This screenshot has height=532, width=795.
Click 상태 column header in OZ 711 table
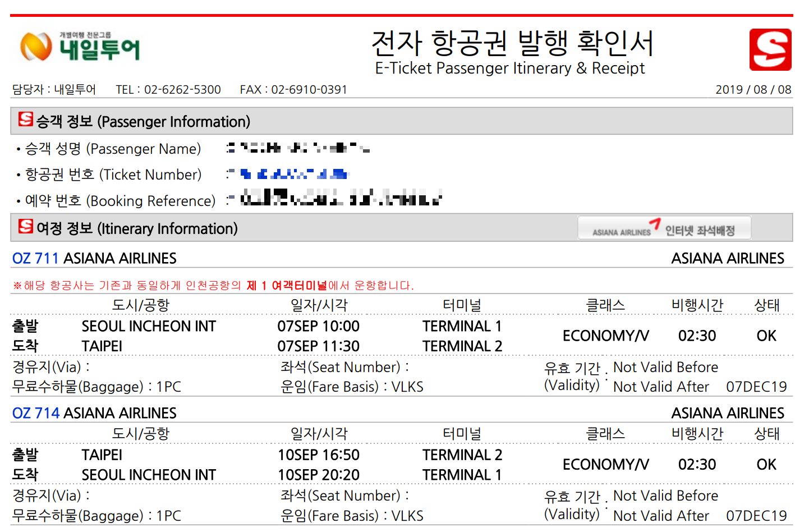[767, 305]
